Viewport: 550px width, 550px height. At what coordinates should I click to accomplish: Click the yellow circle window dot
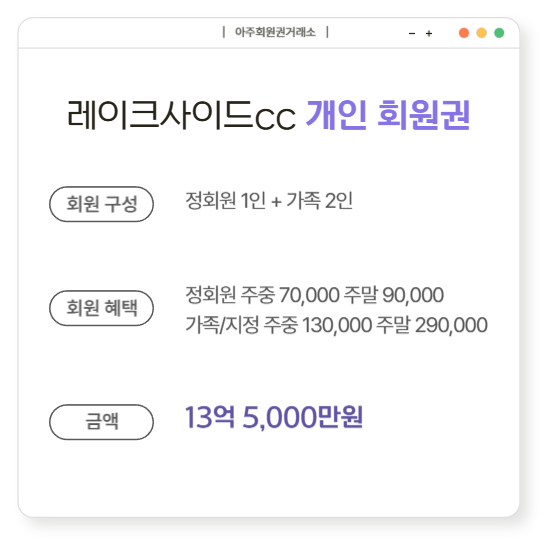(x=481, y=33)
